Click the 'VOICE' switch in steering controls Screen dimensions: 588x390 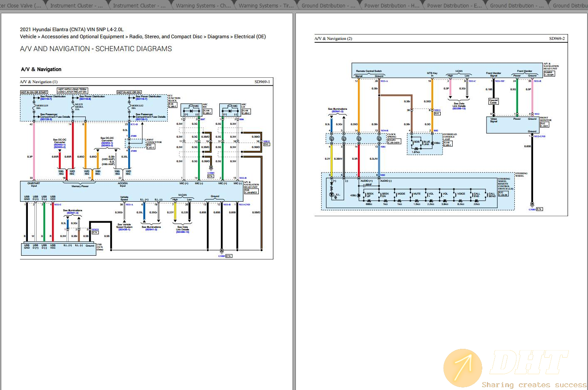(461, 194)
